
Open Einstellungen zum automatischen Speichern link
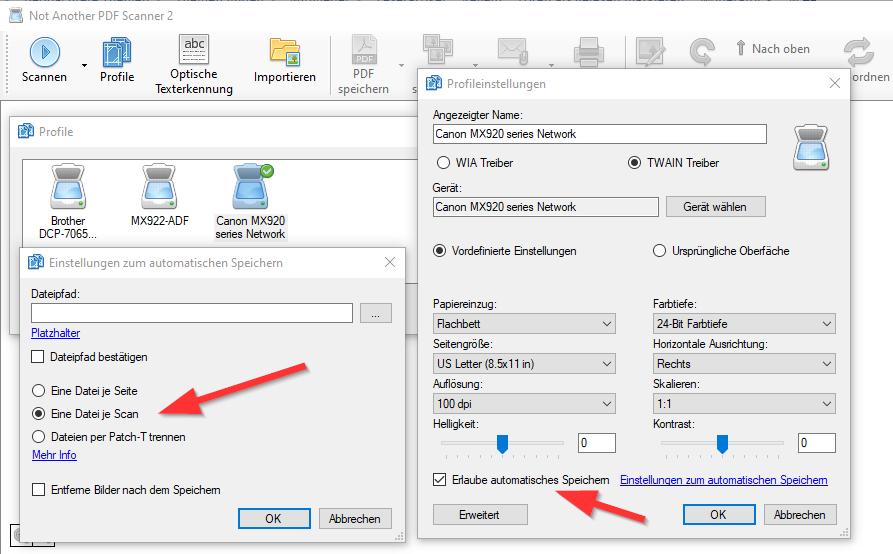pyautogui.click(x=724, y=480)
